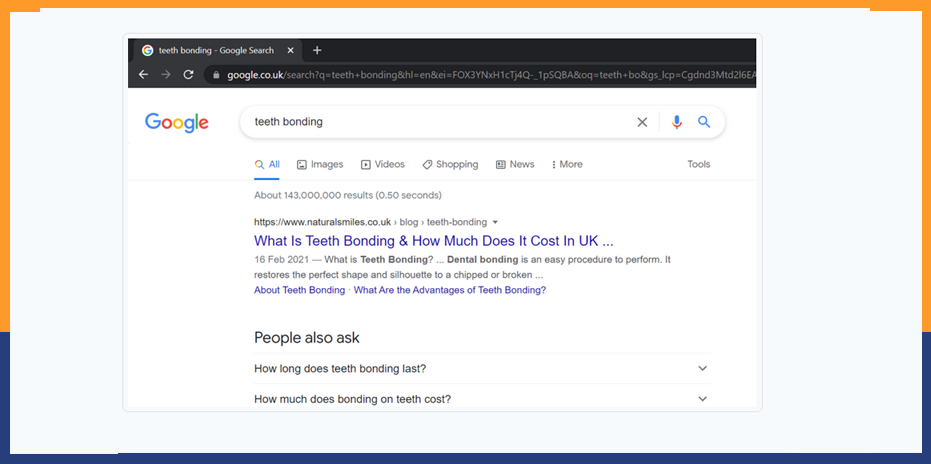931x464 pixels.
Task: Click the About 143,000,000 results text
Action: 348,195
